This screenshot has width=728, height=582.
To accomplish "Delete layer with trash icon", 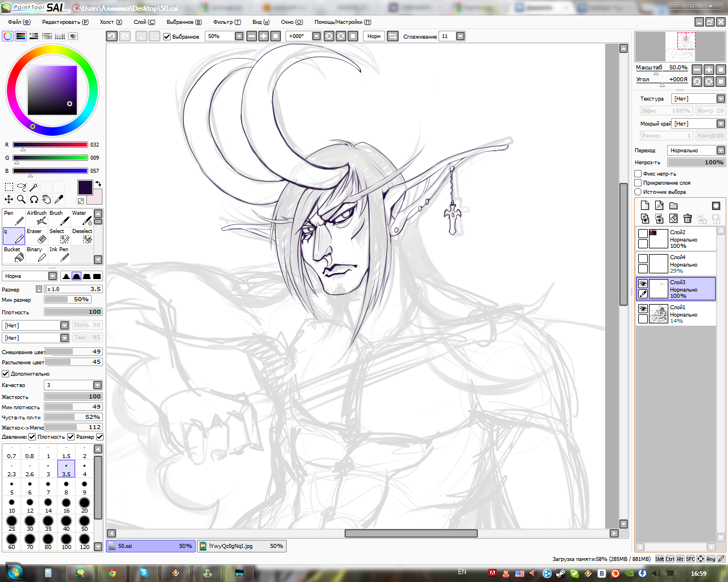I will point(688,218).
